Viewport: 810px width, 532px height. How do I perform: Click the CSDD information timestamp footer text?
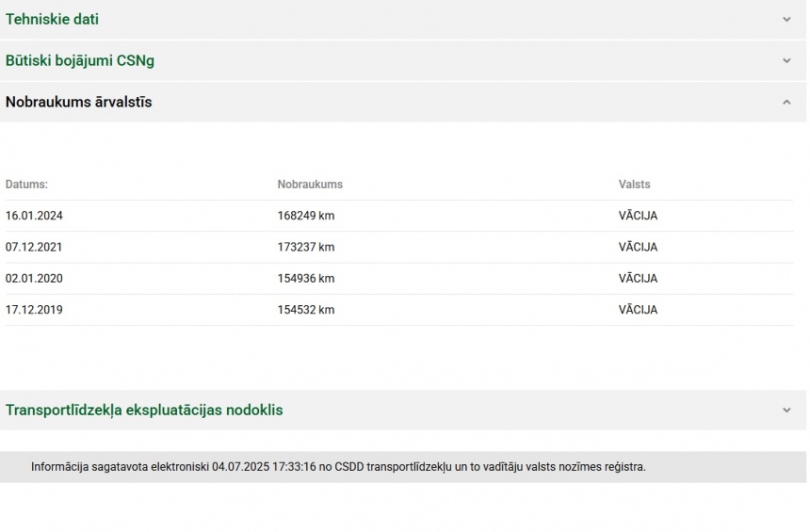(338, 467)
